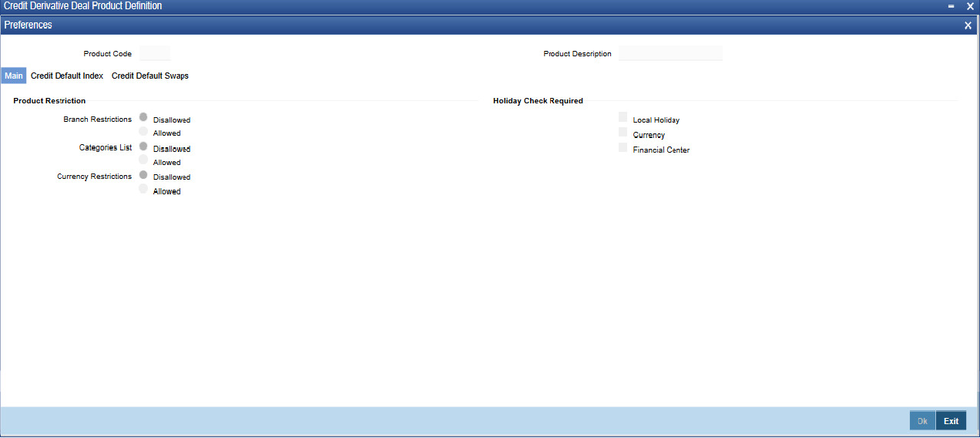This screenshot has height=438, width=980.
Task: Select Disallowed for Categories List
Action: pos(143,147)
